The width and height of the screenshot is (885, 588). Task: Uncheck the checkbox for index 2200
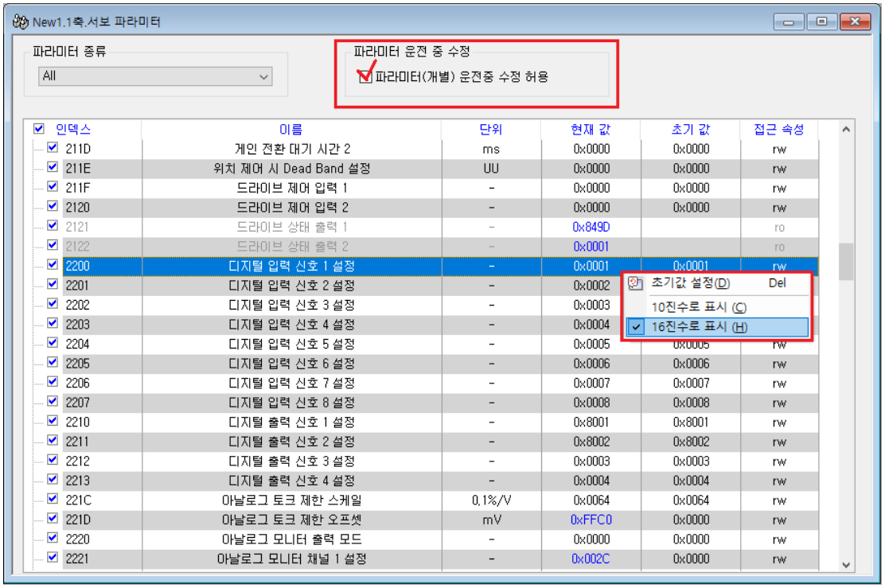coord(52,265)
